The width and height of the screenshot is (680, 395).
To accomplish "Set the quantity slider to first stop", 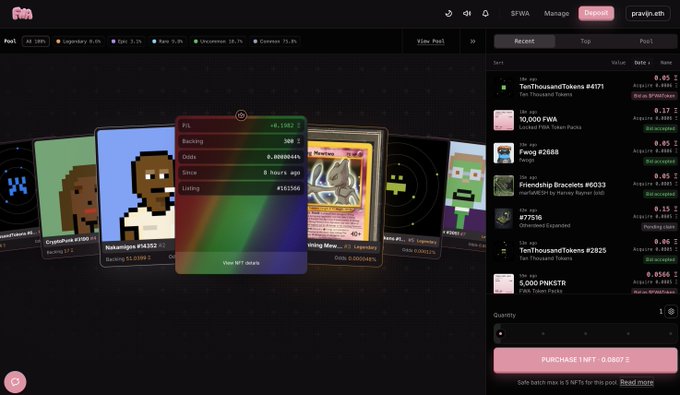I will click(x=500, y=333).
